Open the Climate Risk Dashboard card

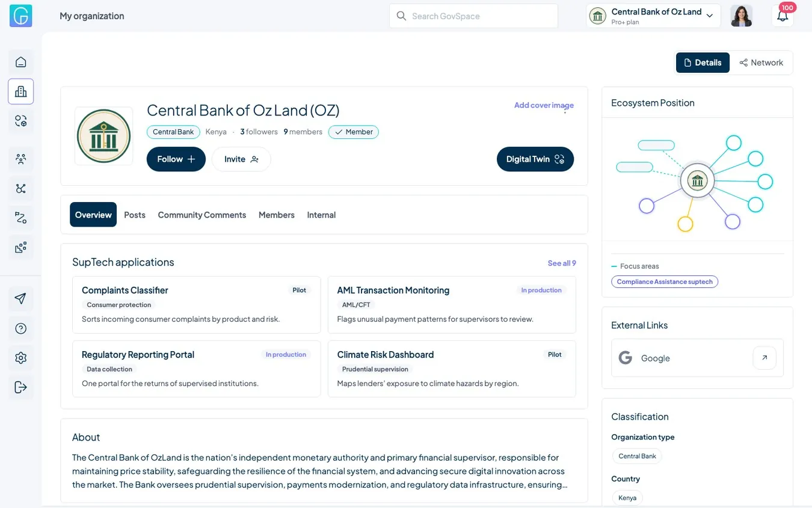(x=452, y=369)
